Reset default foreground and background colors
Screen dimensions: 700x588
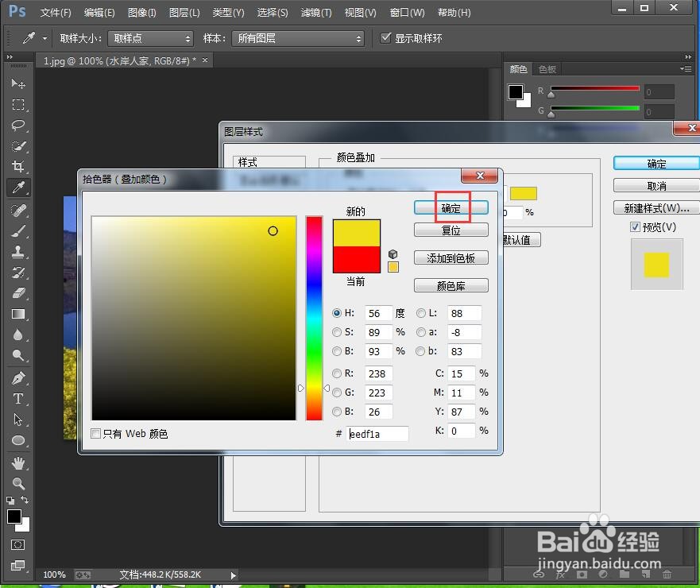(10, 500)
